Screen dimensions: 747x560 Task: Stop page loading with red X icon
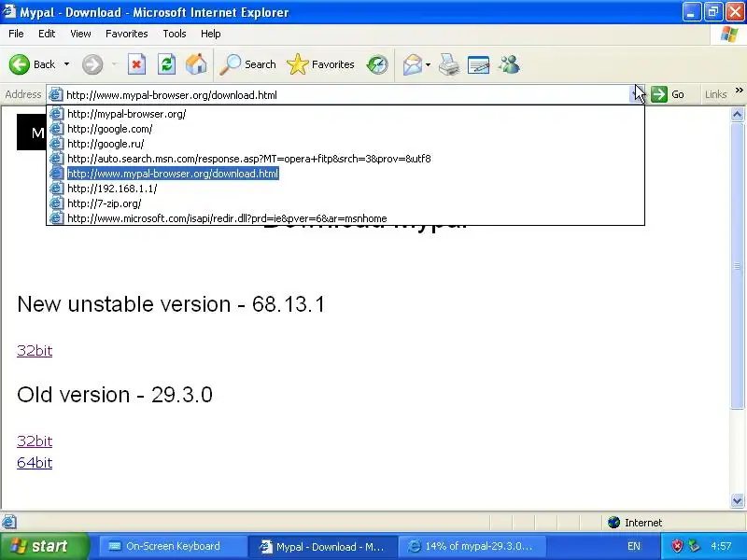coord(136,64)
